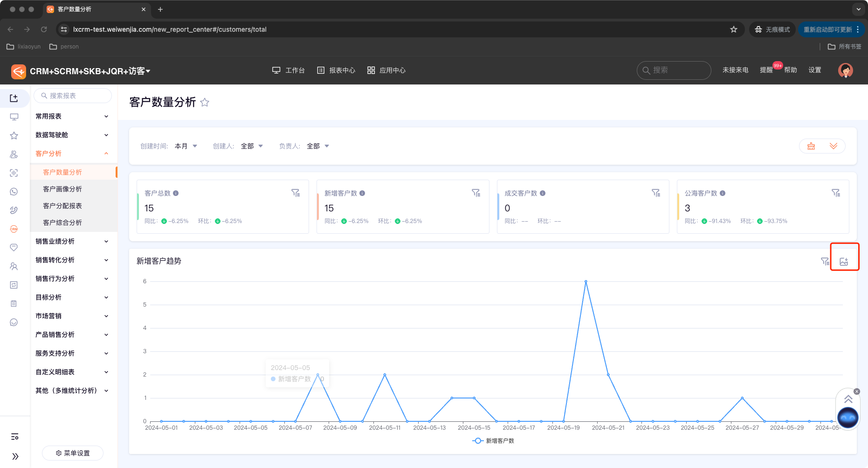This screenshot has height=468, width=868.
Task: Expand the 销售业绩分析 menu group
Action: click(71, 241)
